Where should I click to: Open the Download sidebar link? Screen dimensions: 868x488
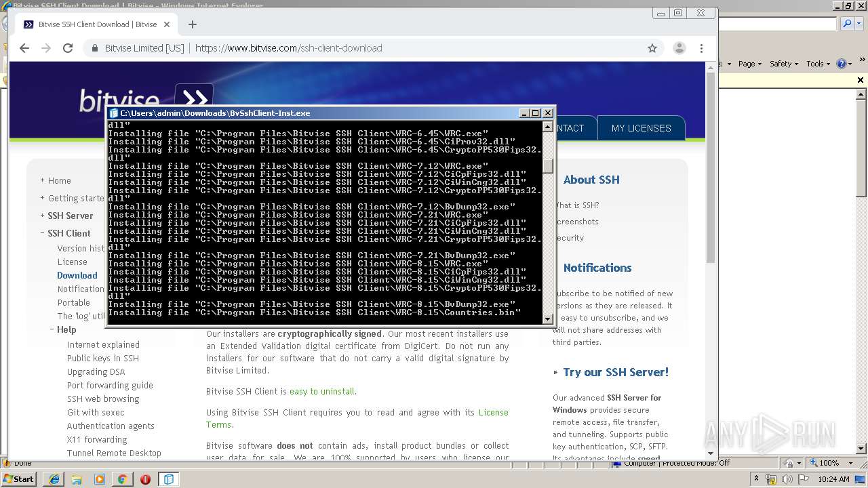77,275
